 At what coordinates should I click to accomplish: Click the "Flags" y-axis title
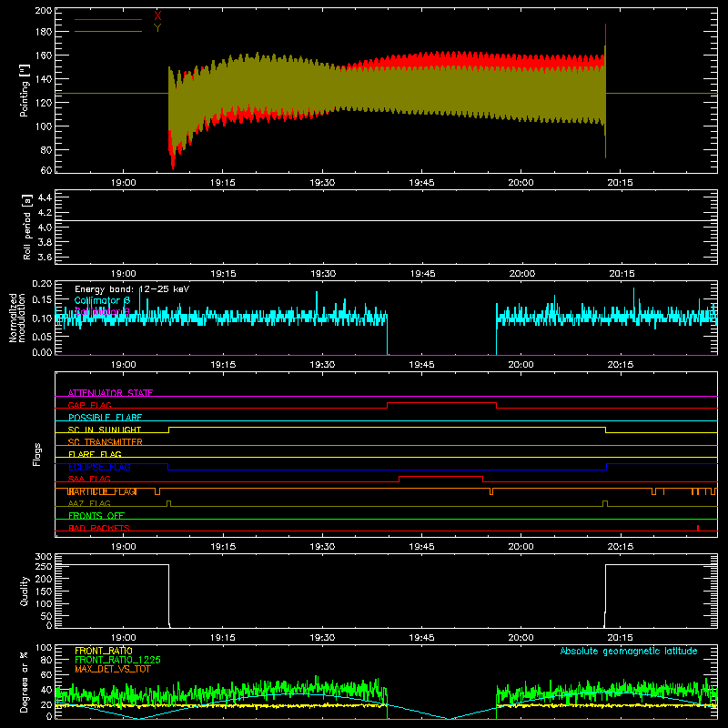tap(36, 454)
